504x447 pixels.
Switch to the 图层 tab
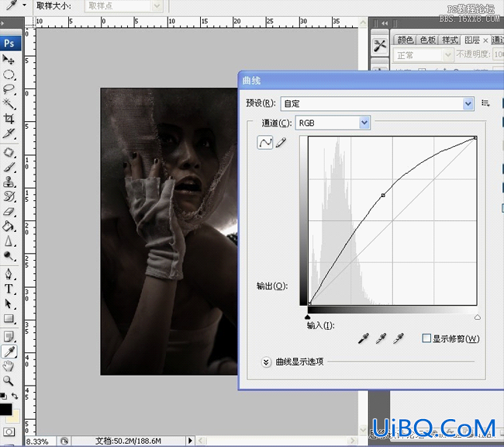click(x=472, y=40)
